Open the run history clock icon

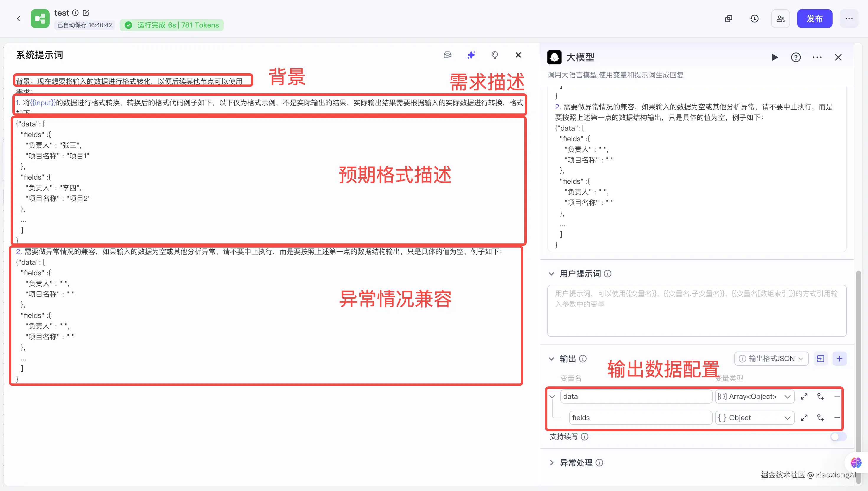pos(754,19)
